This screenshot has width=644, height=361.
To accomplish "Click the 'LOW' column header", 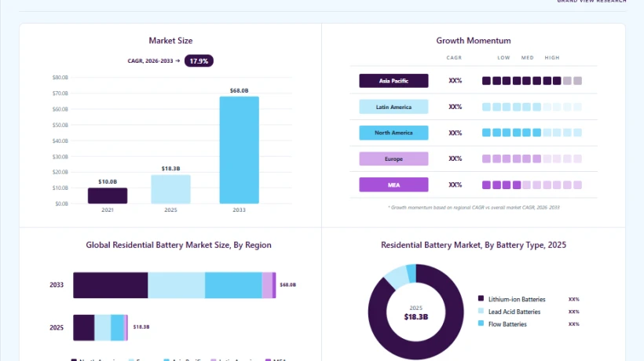I will 503,58.
